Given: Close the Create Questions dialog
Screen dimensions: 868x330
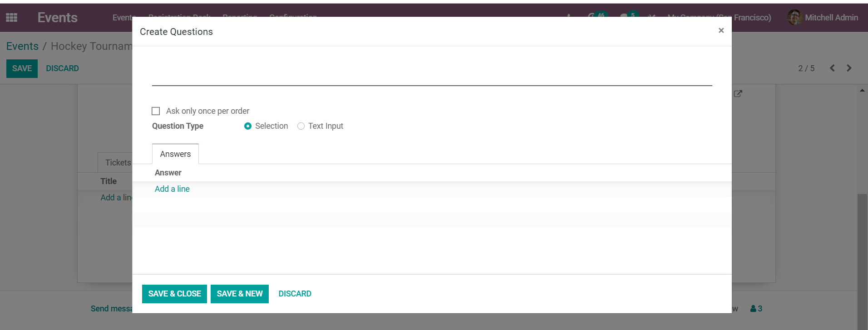Looking at the screenshot, I should 721,30.
